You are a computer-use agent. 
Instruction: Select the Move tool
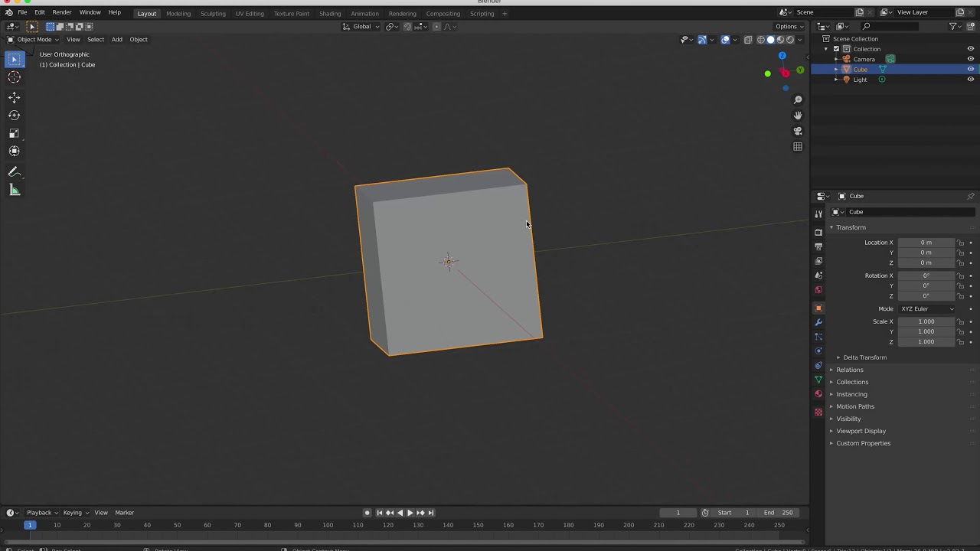(14, 97)
